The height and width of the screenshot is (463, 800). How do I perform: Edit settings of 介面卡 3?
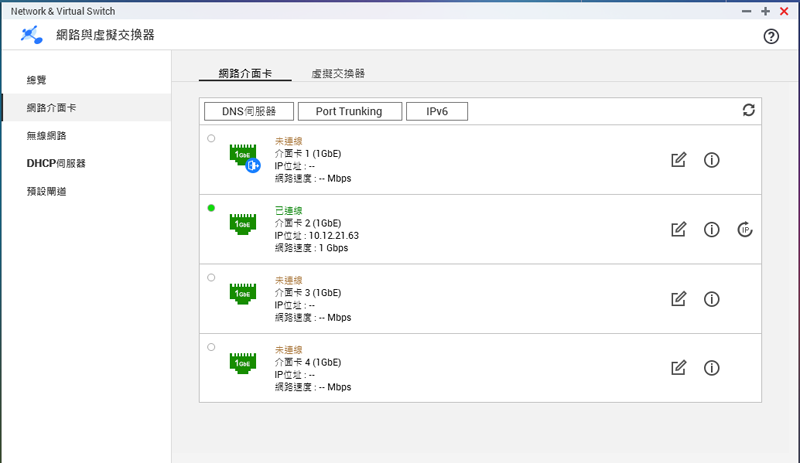(x=679, y=299)
